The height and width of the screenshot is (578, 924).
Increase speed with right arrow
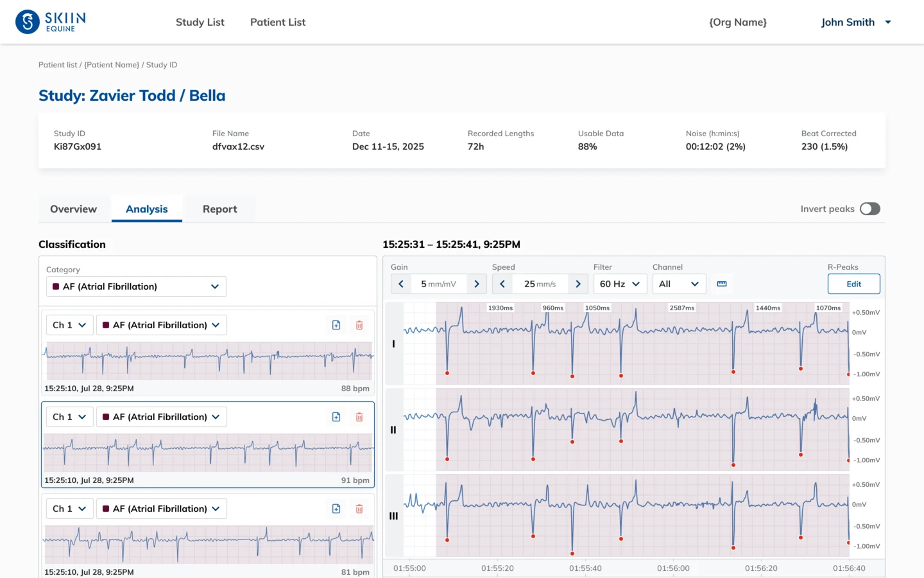578,284
